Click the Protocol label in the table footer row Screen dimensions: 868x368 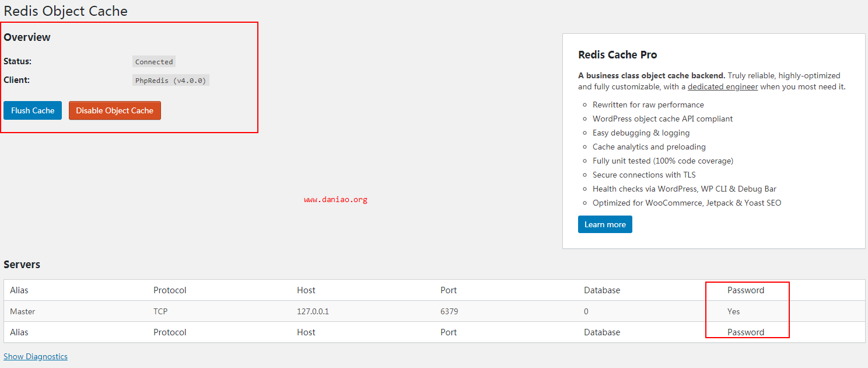(x=170, y=332)
